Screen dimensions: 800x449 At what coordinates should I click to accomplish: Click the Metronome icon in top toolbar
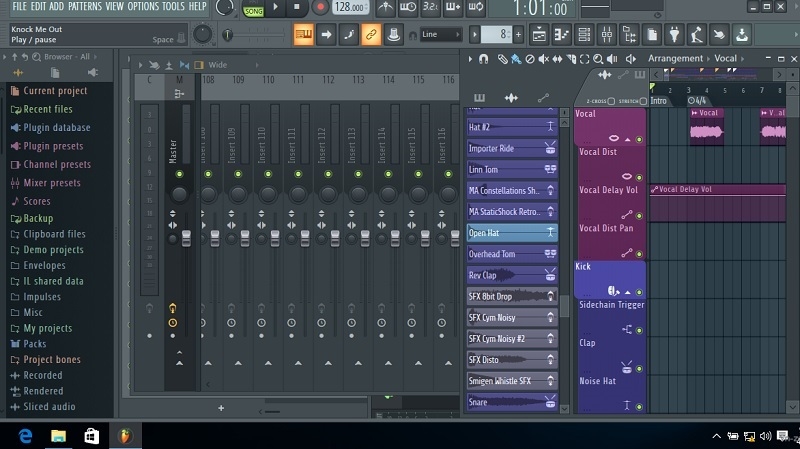click(x=385, y=7)
